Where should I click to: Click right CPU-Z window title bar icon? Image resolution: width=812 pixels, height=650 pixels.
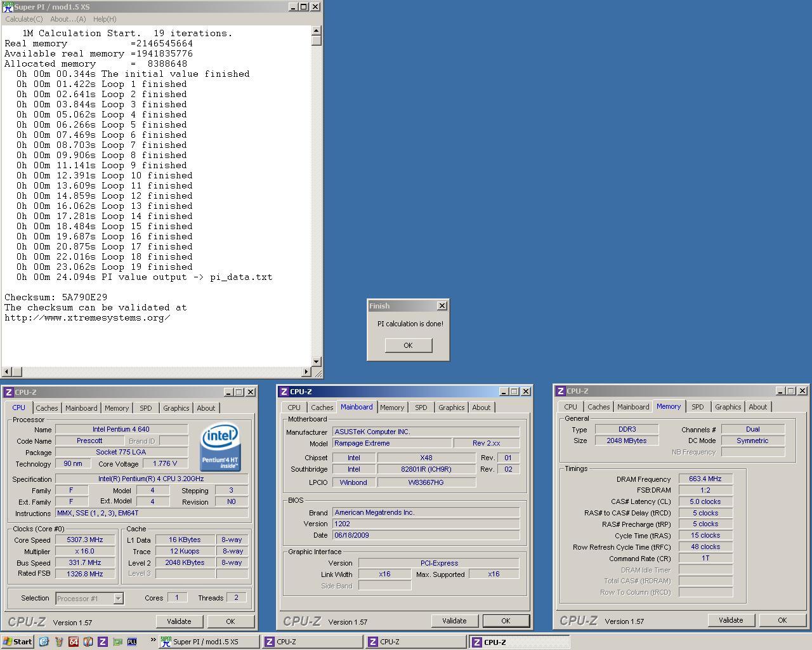tap(561, 391)
